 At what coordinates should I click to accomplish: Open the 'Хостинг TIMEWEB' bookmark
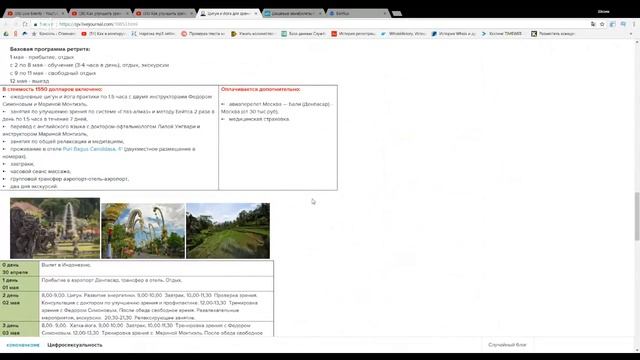coord(502,34)
